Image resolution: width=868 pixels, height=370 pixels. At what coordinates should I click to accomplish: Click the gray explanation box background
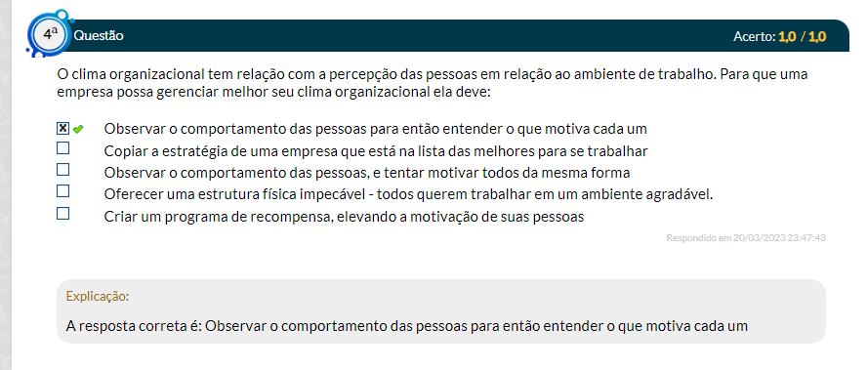point(441,311)
